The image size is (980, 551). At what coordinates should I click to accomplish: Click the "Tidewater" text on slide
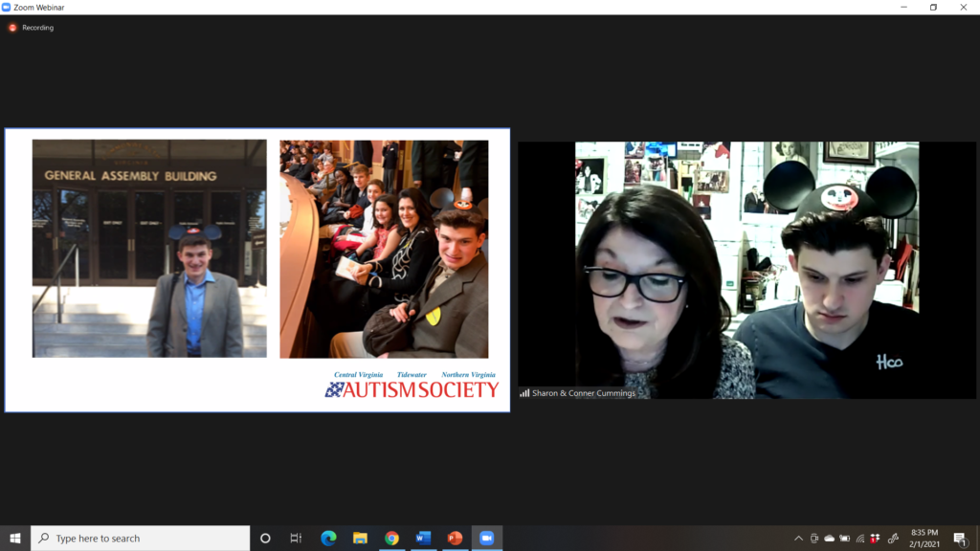[412, 375]
